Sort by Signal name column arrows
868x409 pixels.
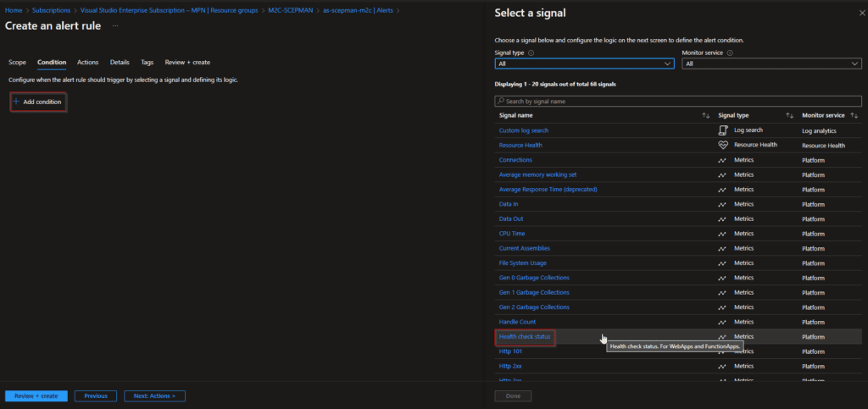705,115
